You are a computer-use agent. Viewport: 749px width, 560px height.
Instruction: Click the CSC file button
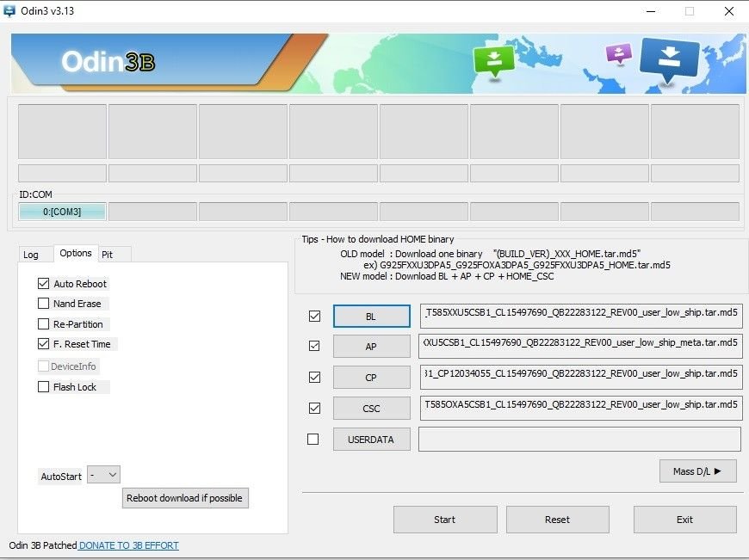click(x=372, y=409)
